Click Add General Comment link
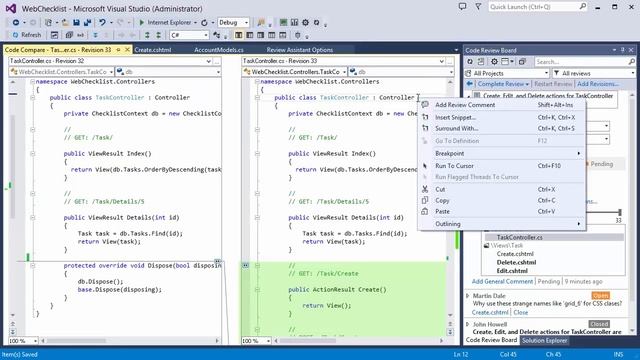This screenshot has width=640, height=360. [x=502, y=282]
